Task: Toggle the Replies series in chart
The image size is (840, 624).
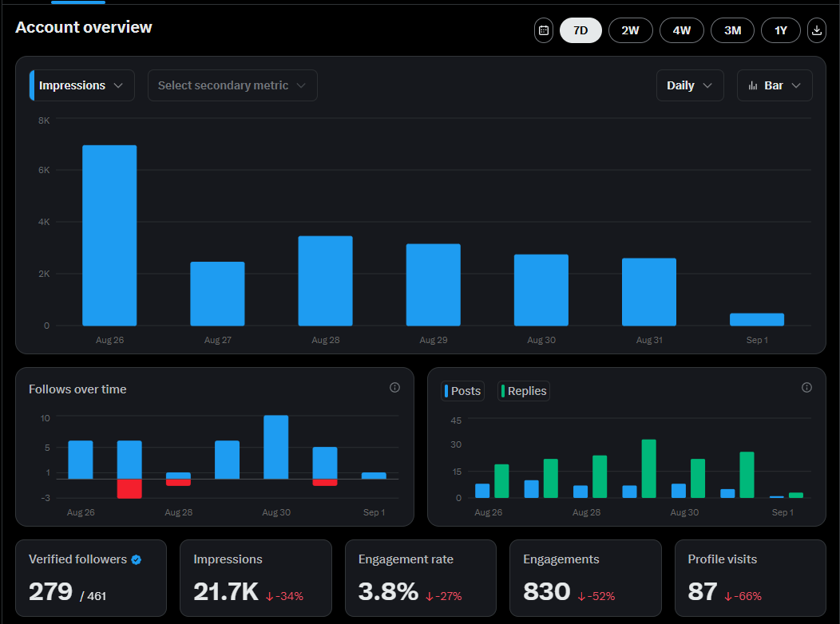Action: point(523,391)
